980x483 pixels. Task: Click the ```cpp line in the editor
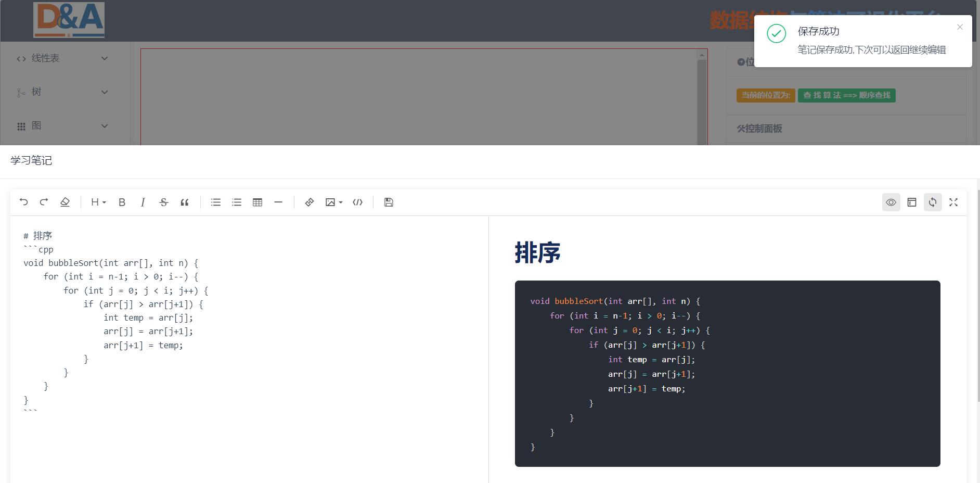[x=38, y=249]
